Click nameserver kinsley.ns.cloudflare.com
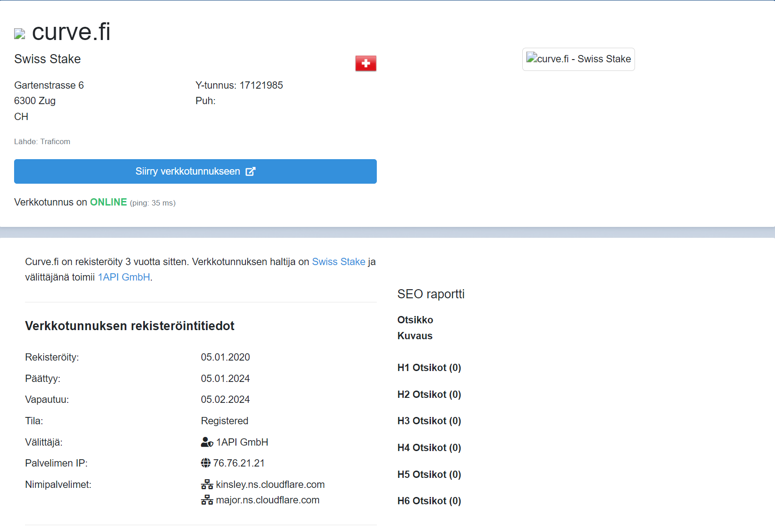The height and width of the screenshot is (532, 775). click(270, 484)
